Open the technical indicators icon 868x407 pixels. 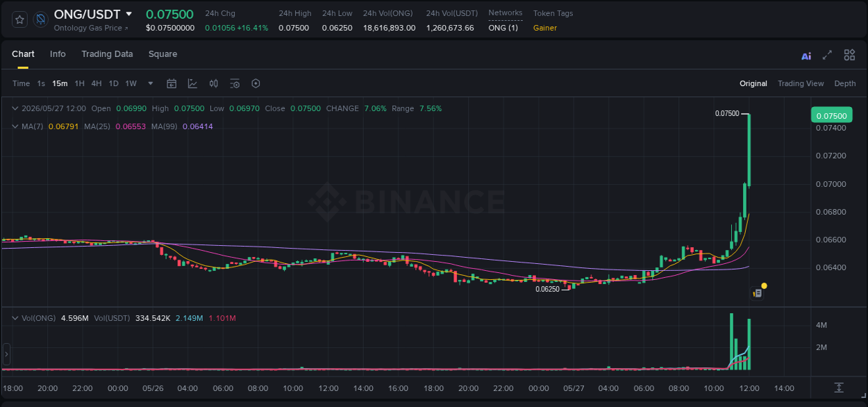[192, 83]
